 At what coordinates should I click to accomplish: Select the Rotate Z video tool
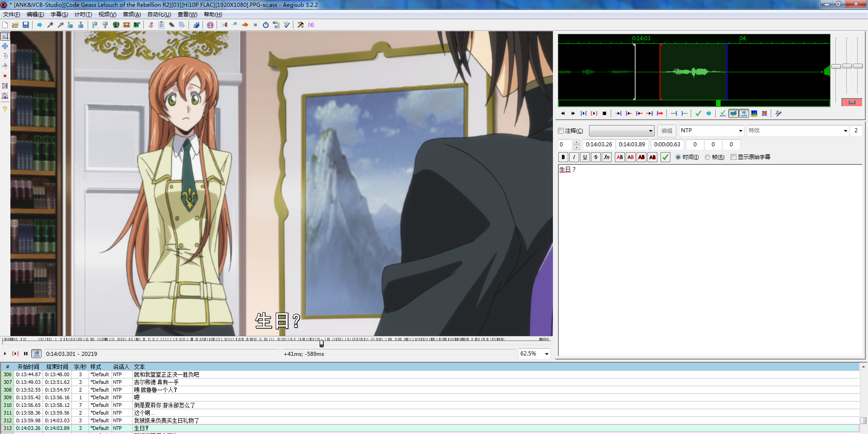tap(5, 56)
